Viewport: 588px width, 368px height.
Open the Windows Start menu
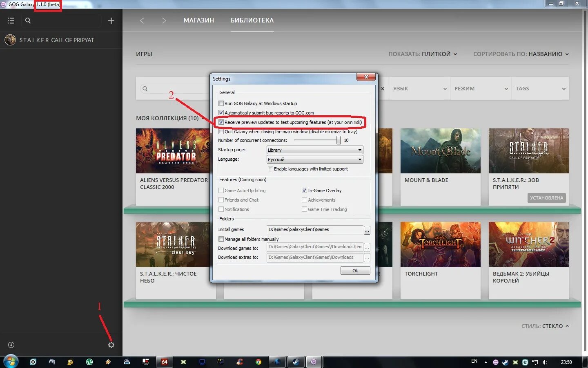[11, 362]
